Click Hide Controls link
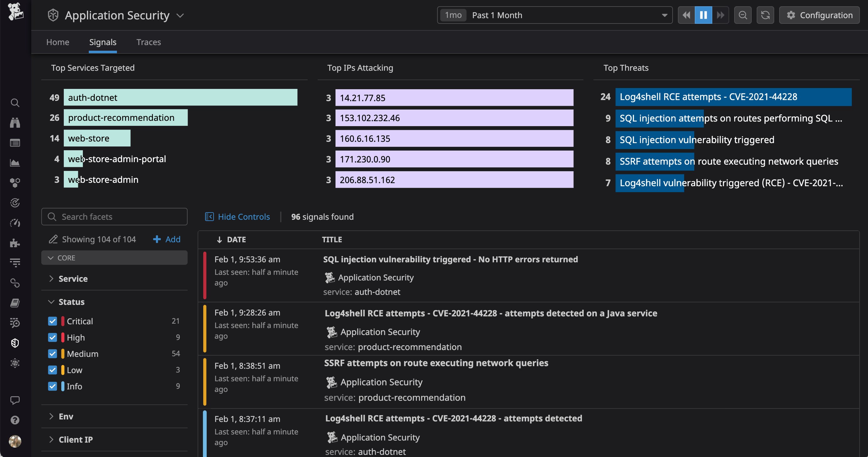Image resolution: width=868 pixels, height=457 pixels. pyautogui.click(x=238, y=217)
